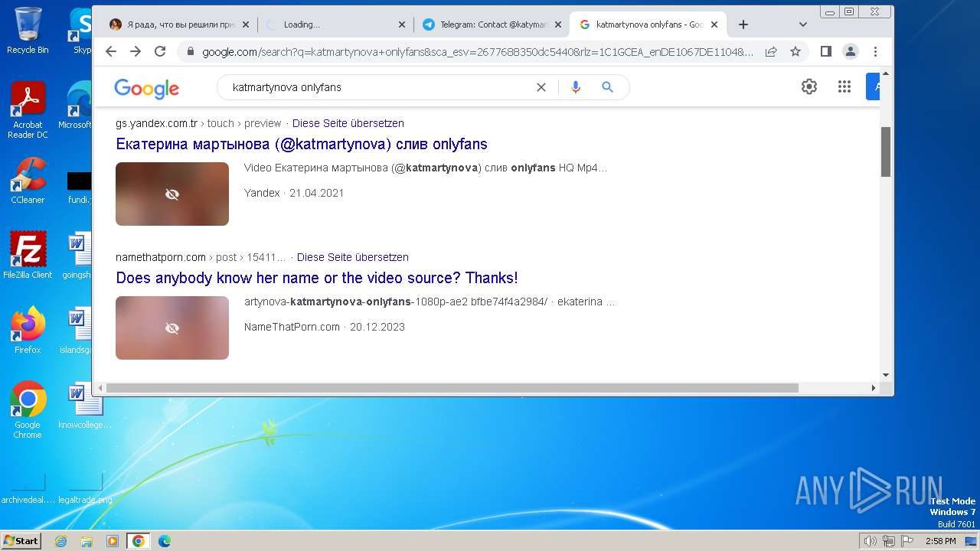Viewport: 980px width, 551px height.
Task: Open Google Chrome desktop shortcut
Action: click(28, 410)
